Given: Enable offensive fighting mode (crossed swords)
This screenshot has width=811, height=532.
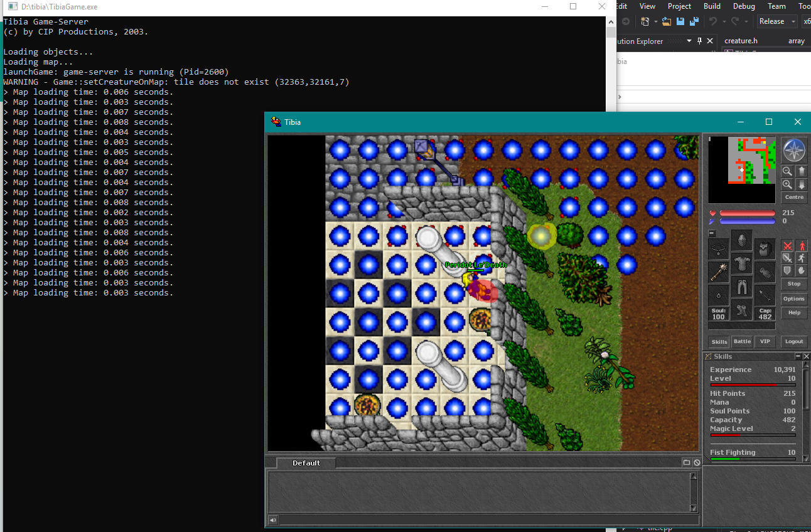Looking at the screenshot, I should point(787,245).
